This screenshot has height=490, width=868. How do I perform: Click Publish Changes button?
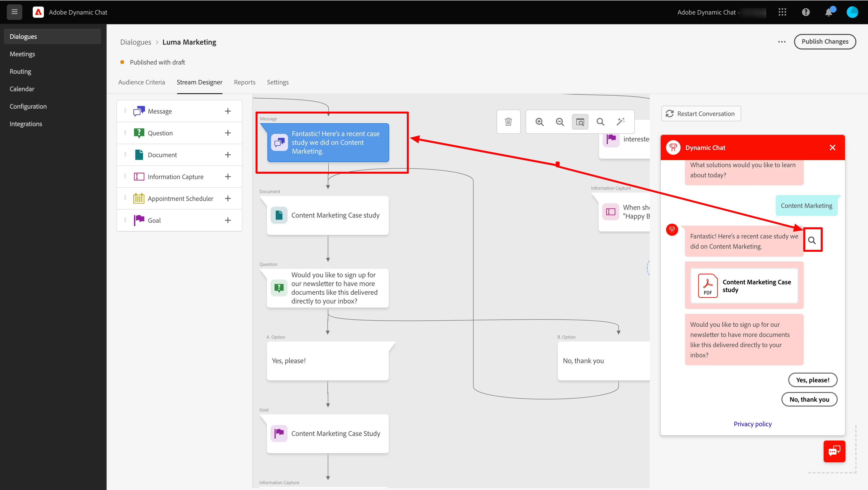pos(825,41)
